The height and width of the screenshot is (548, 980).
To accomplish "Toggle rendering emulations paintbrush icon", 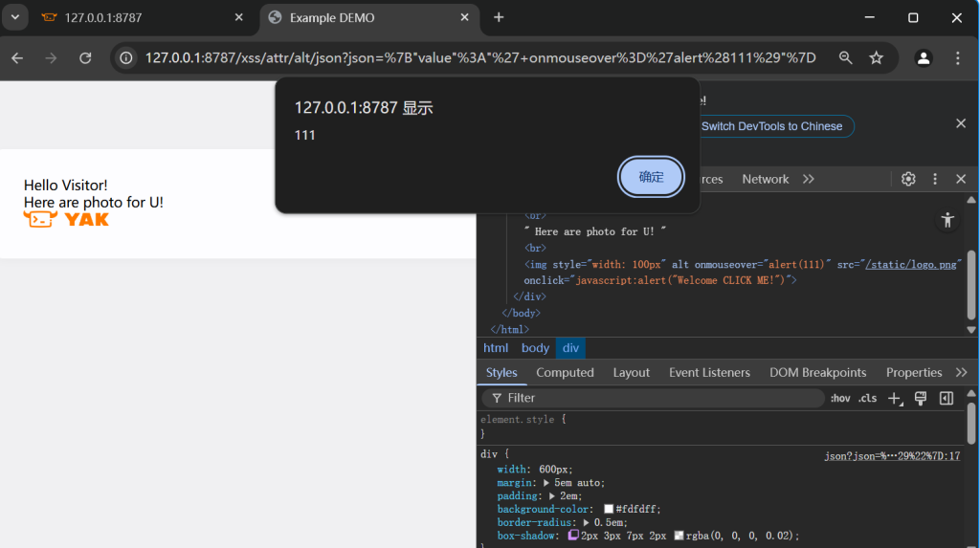I will pyautogui.click(x=921, y=398).
